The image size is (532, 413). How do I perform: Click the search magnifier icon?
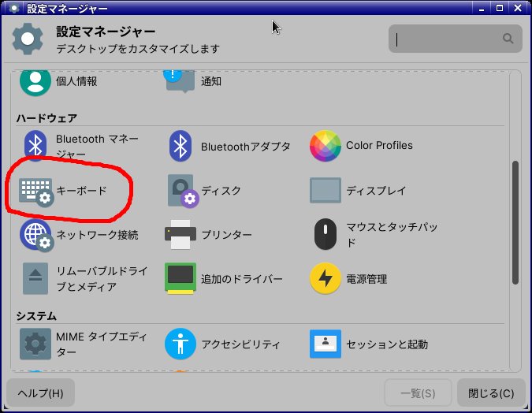(508, 39)
